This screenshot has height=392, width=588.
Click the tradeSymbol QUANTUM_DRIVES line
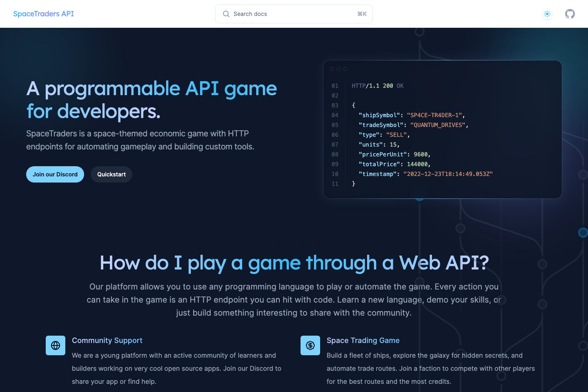click(x=412, y=125)
